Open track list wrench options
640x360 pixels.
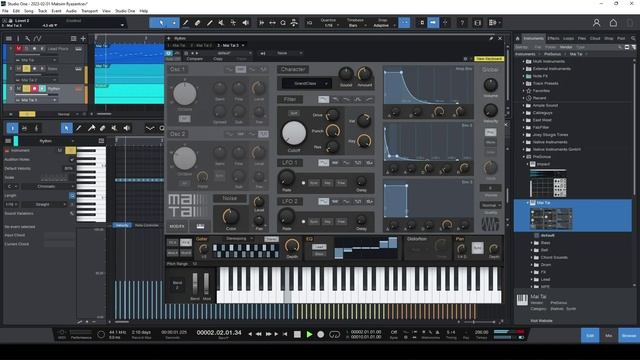point(27,38)
